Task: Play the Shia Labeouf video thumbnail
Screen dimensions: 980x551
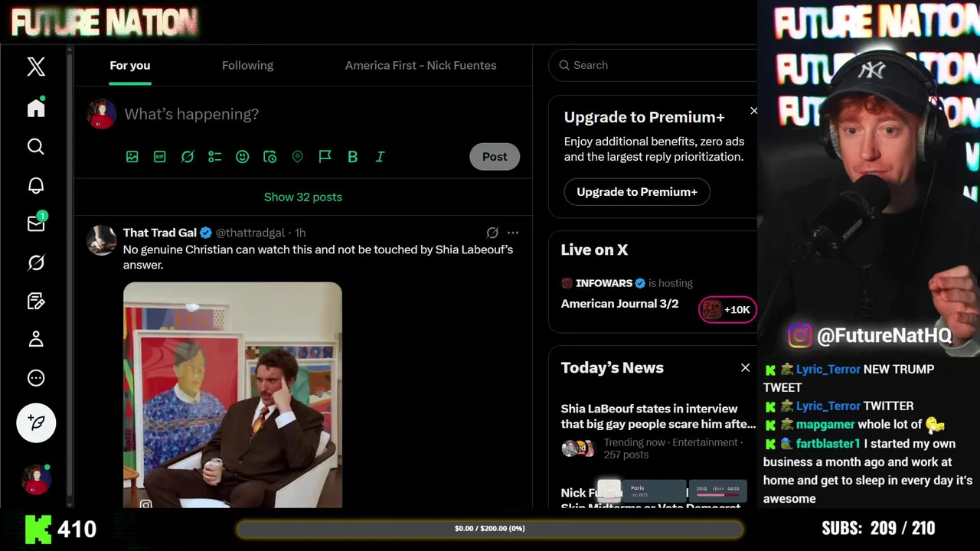Action: point(233,395)
